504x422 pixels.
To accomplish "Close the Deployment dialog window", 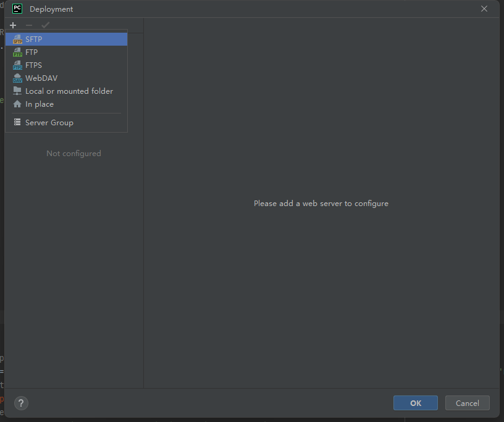I will (484, 9).
